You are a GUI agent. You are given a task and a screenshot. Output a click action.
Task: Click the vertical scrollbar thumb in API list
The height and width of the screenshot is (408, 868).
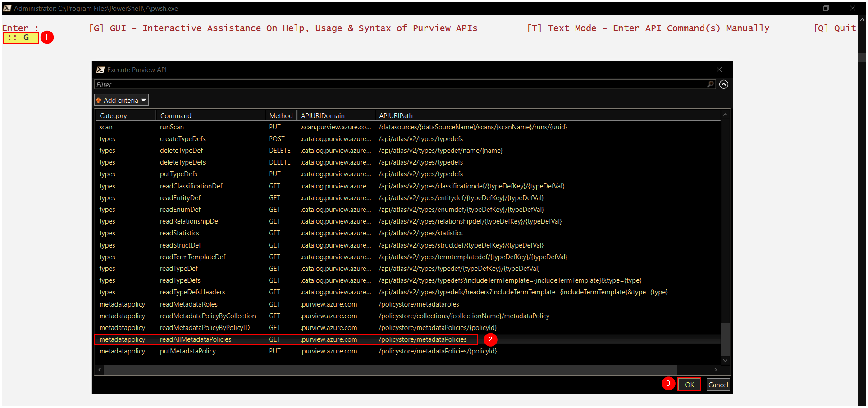725,339
